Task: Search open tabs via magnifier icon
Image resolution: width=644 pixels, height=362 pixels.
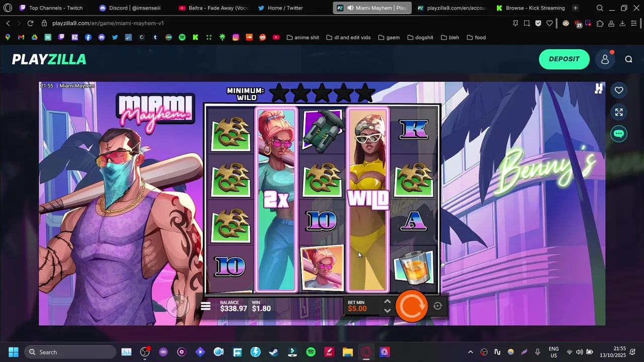Action: 600,8
